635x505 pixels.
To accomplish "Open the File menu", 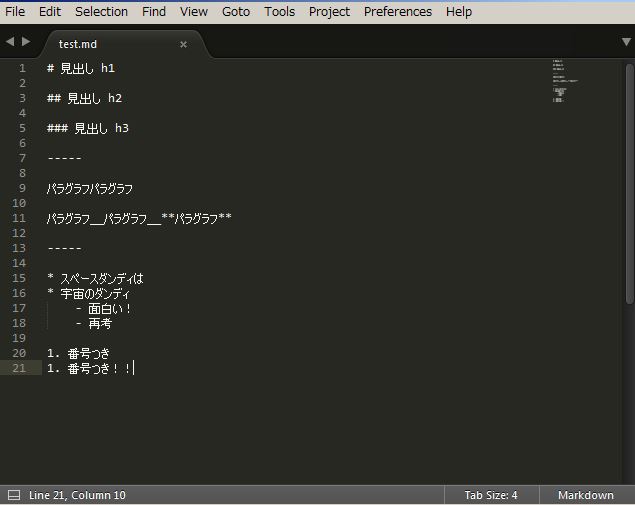I will click(15, 11).
